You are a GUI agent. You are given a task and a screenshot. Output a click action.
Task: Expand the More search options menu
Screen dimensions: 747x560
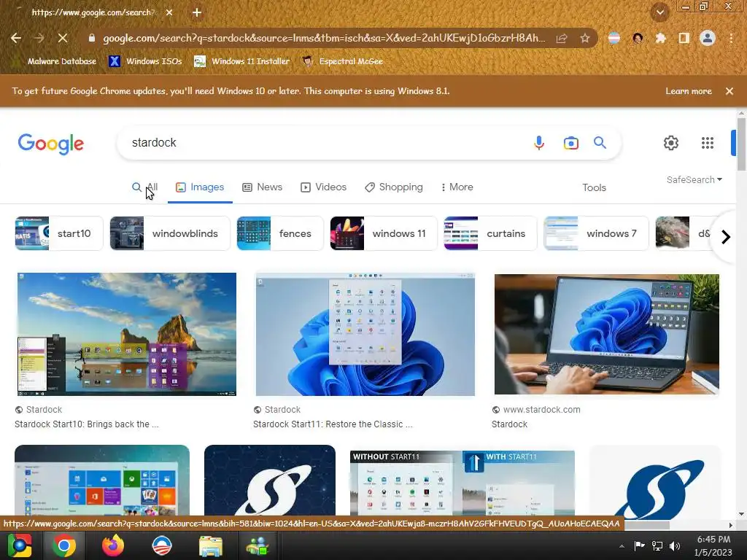pos(457,187)
